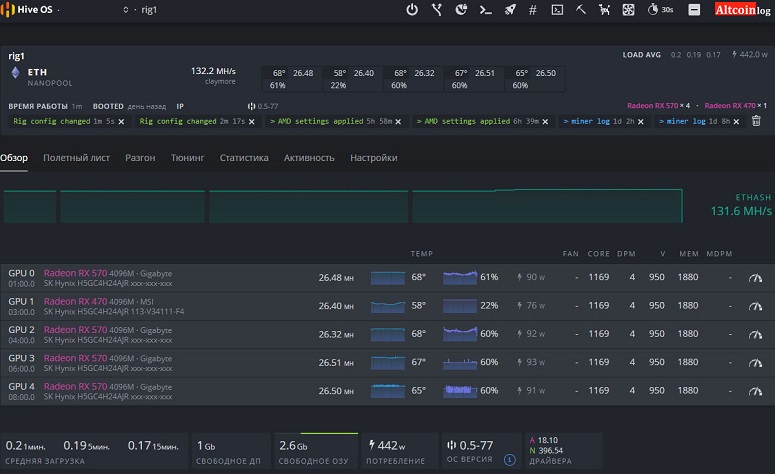Open the tuning gauge icon for GPU 0
775x474 pixels.
[754, 277]
